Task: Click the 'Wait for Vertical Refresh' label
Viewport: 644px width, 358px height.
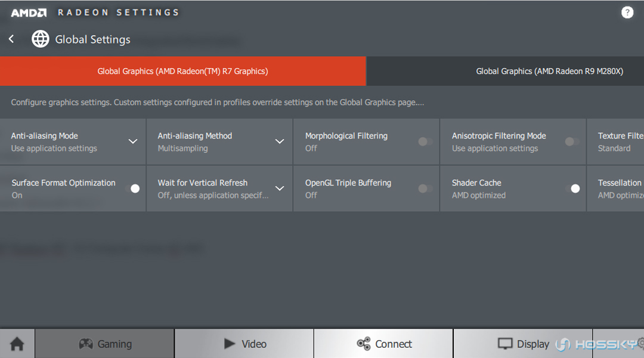Action: pyautogui.click(x=203, y=183)
